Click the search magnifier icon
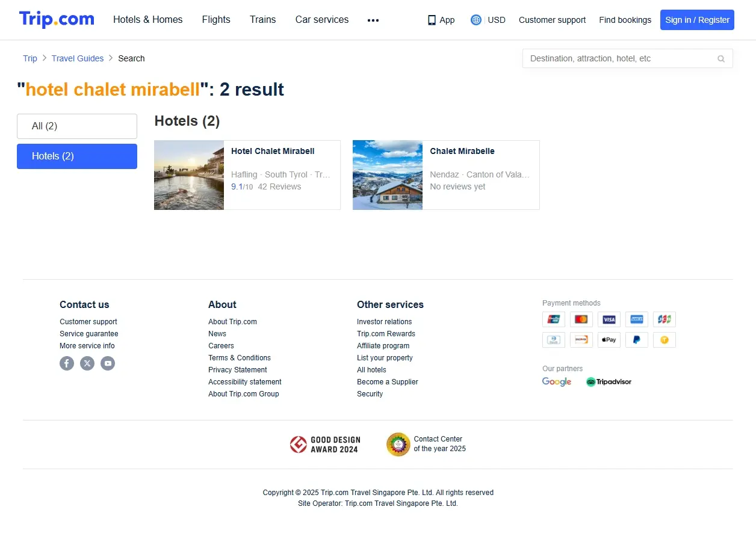This screenshot has width=756, height=554. [721, 58]
